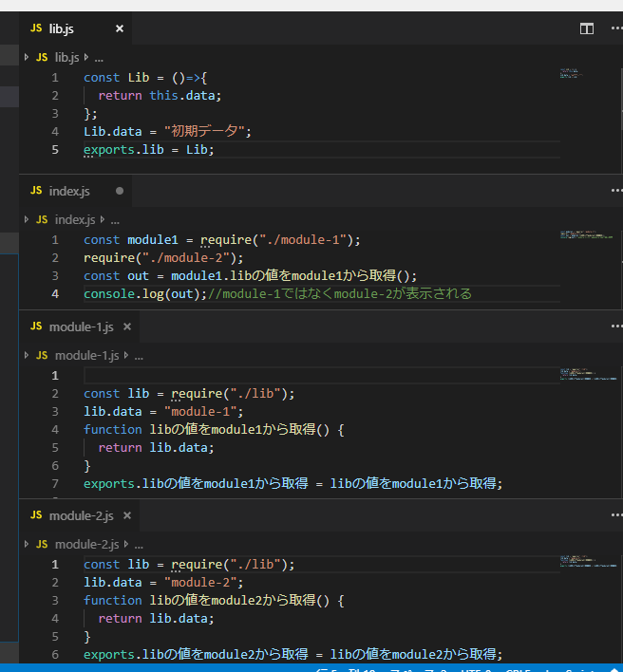Expand breadcrumb arrow before module-1.js
The width and height of the screenshot is (623, 672).
27,355
